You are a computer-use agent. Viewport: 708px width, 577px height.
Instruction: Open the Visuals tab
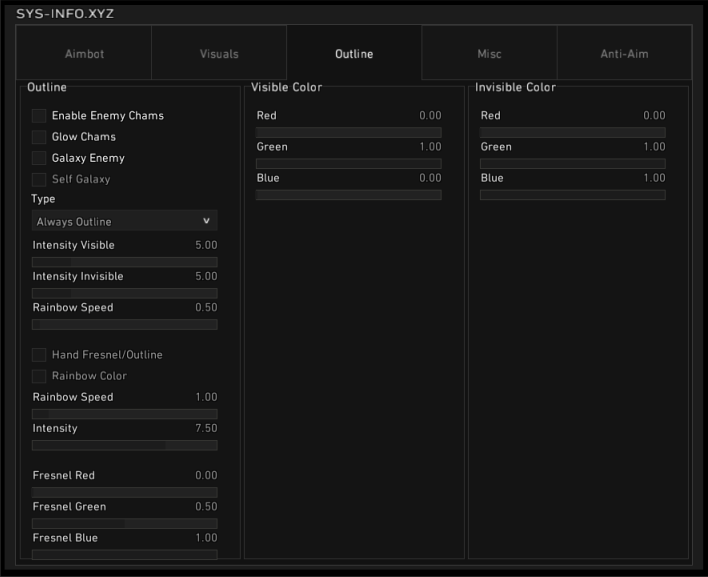(219, 54)
